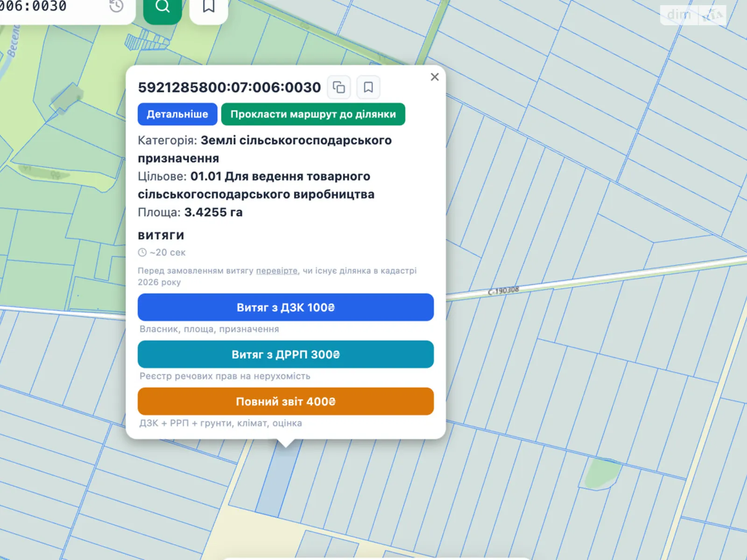Order Витяг з ДРРП for 300₴
The width and height of the screenshot is (747, 560).
click(286, 355)
